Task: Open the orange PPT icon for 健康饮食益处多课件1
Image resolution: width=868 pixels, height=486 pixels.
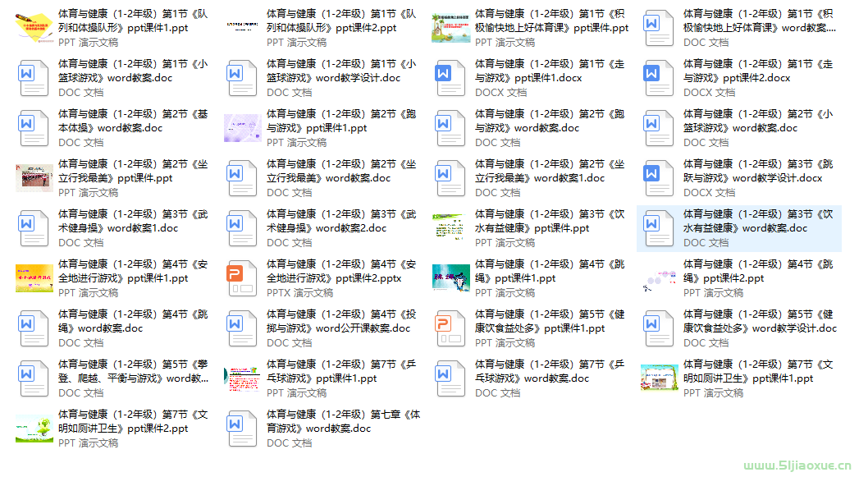Action: [x=450, y=328]
